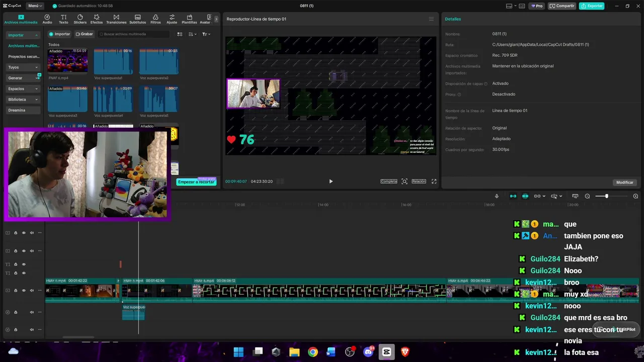Click the Relación aspect ratio button
This screenshot has width=644, height=362.
point(419,182)
